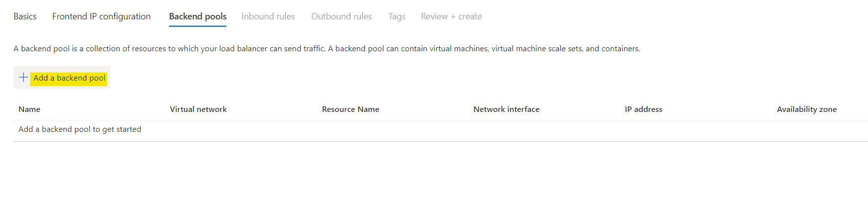Click the plus icon beside Add a backend pool

(x=23, y=78)
